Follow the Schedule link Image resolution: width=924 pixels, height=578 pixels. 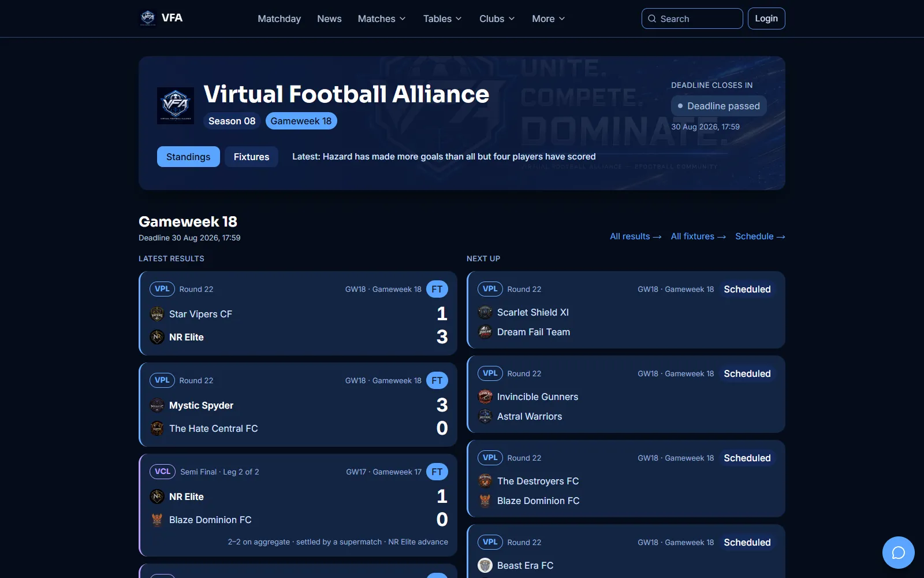pyautogui.click(x=760, y=236)
